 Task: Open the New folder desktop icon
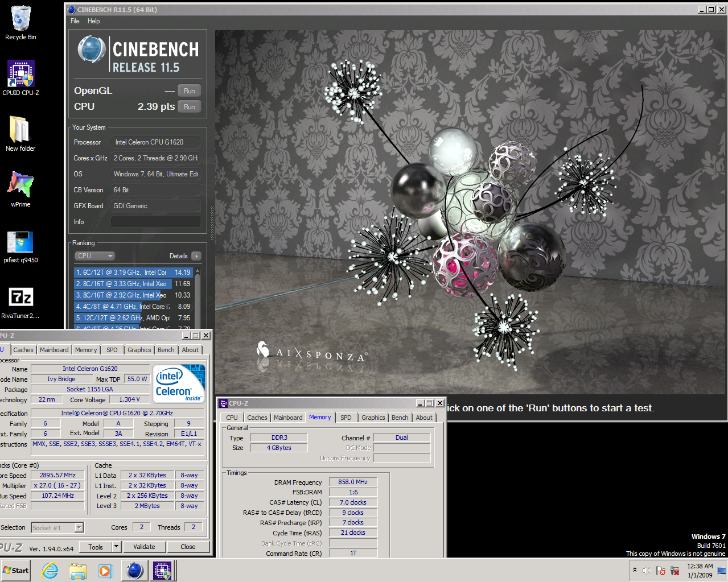coord(20,134)
